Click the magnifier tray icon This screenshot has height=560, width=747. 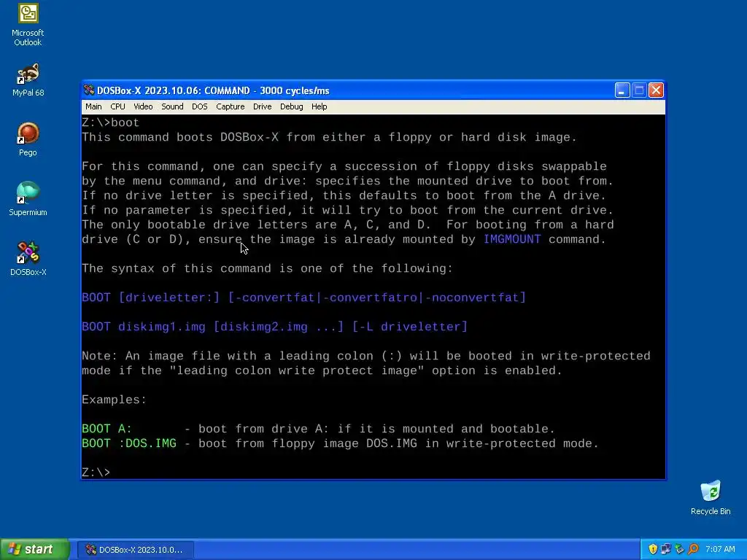click(693, 549)
